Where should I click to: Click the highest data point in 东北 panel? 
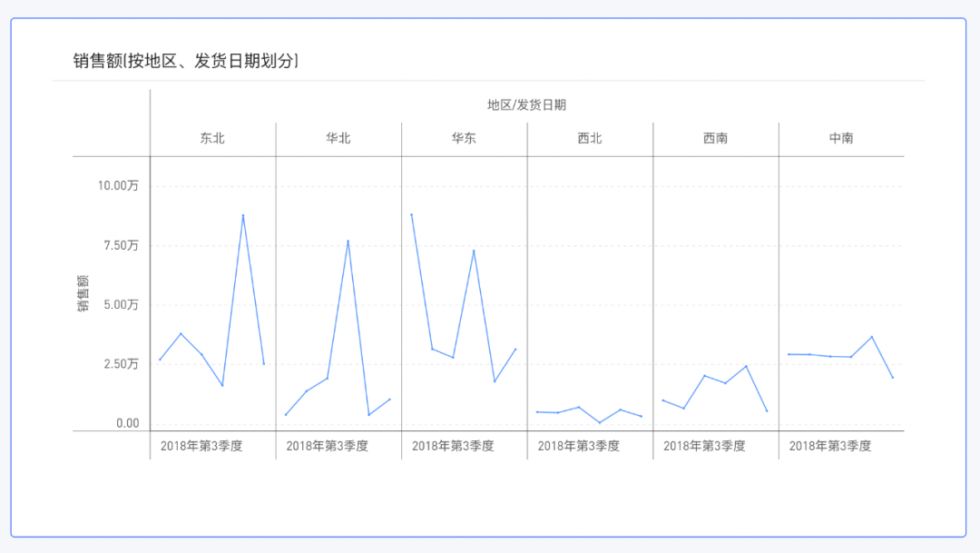coord(243,215)
